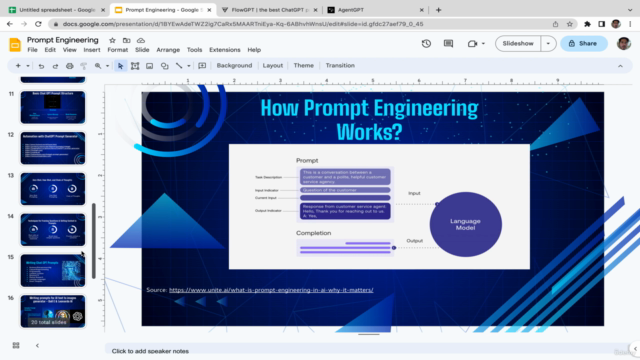Open the Format menu
The height and width of the screenshot is (360, 640).
(118, 50)
